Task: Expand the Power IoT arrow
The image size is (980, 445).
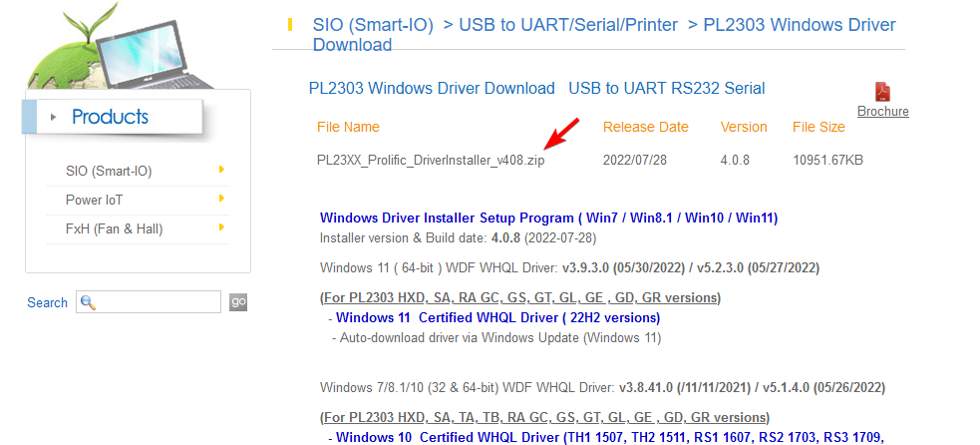Action: (x=220, y=200)
